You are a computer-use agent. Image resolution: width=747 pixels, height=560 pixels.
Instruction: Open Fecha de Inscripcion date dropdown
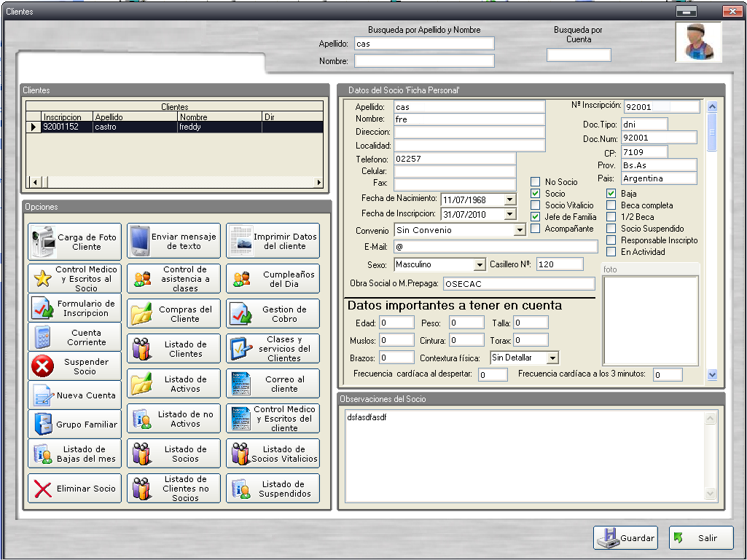click(x=509, y=214)
